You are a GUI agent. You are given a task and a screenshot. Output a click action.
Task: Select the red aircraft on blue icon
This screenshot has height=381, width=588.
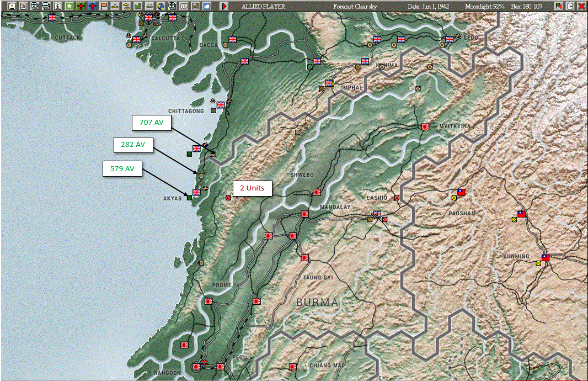pos(92,6)
